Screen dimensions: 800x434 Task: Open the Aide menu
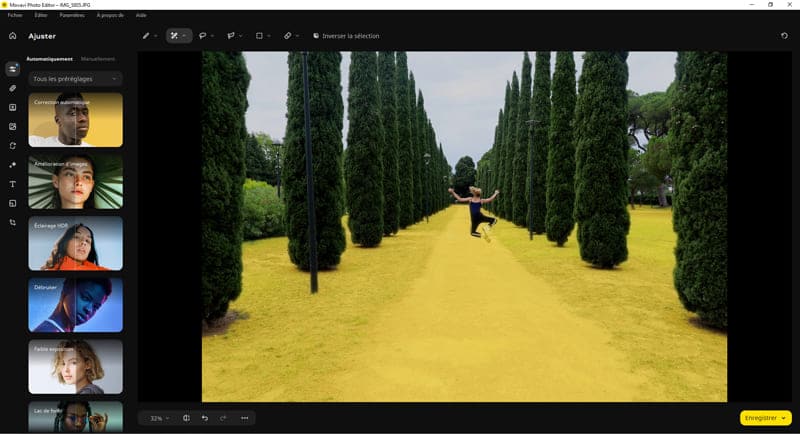tap(141, 15)
